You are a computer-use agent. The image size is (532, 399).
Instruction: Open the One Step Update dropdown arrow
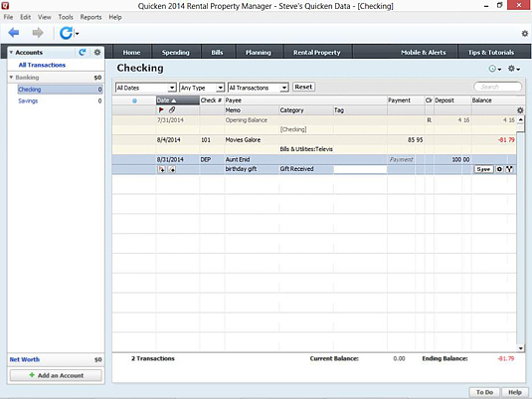[77, 33]
